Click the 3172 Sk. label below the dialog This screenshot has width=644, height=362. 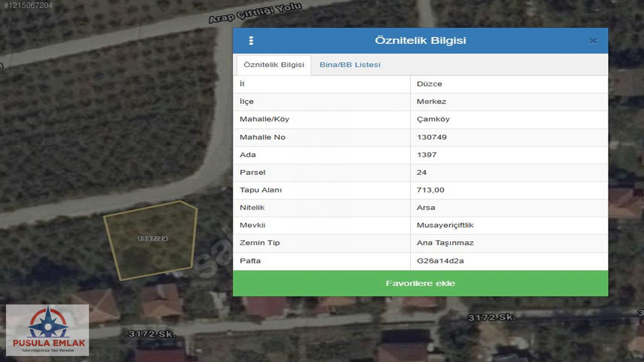click(x=491, y=317)
